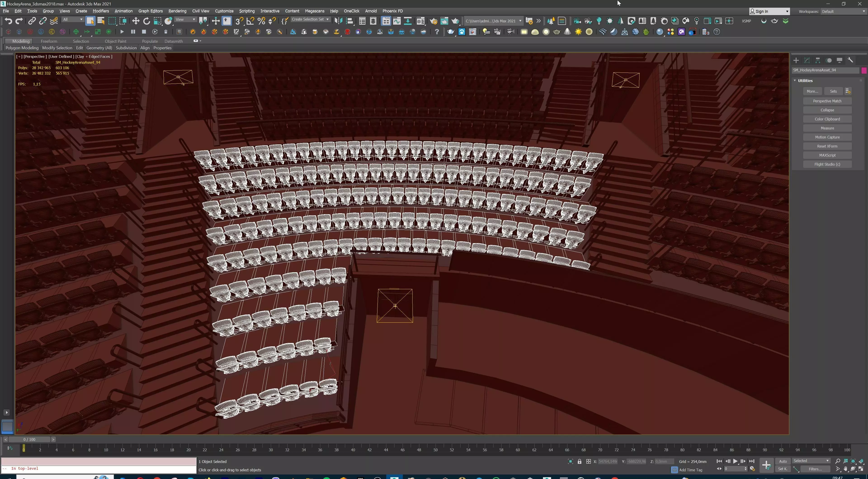Viewport: 868px width, 479px height.
Task: Open the Graph Editors menu
Action: point(150,11)
